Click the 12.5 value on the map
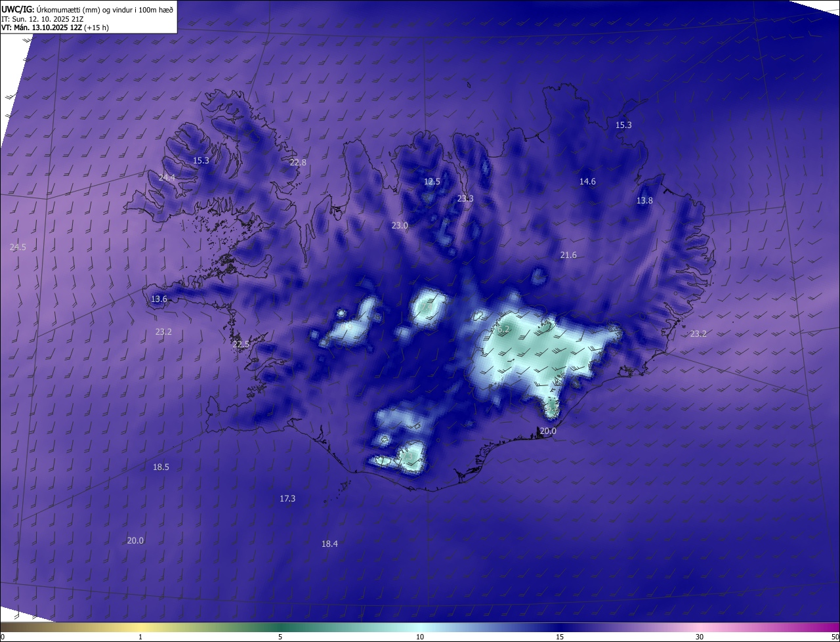Viewport: 840px width, 642px height. pyautogui.click(x=432, y=182)
